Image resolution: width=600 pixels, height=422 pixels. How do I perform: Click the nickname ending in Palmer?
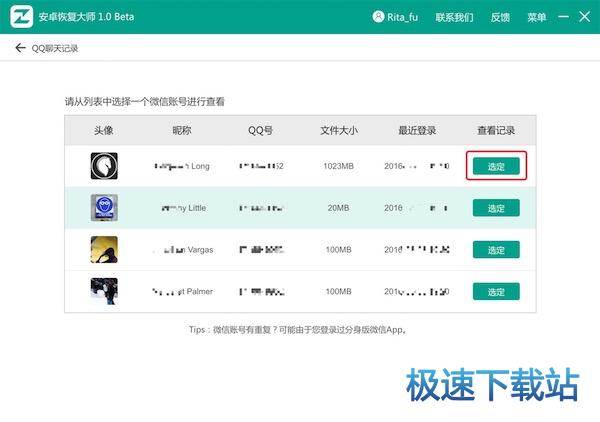tap(183, 292)
